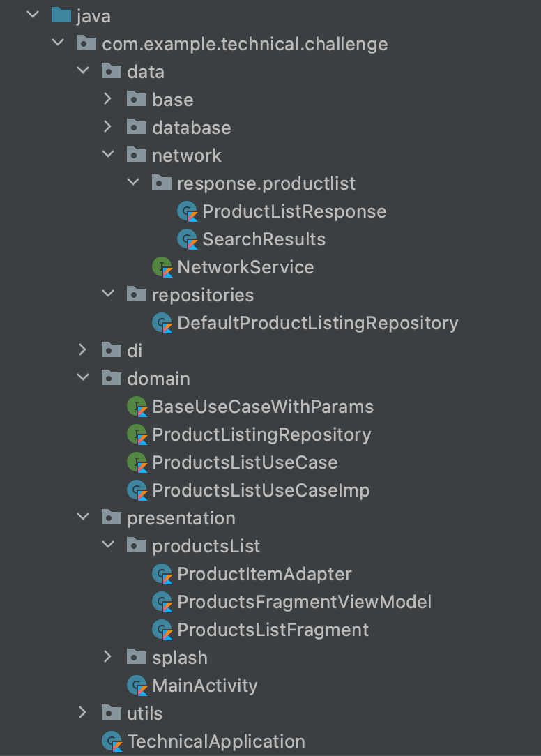Select the ProductsListUseCase file name
The height and width of the screenshot is (756, 541).
245,463
